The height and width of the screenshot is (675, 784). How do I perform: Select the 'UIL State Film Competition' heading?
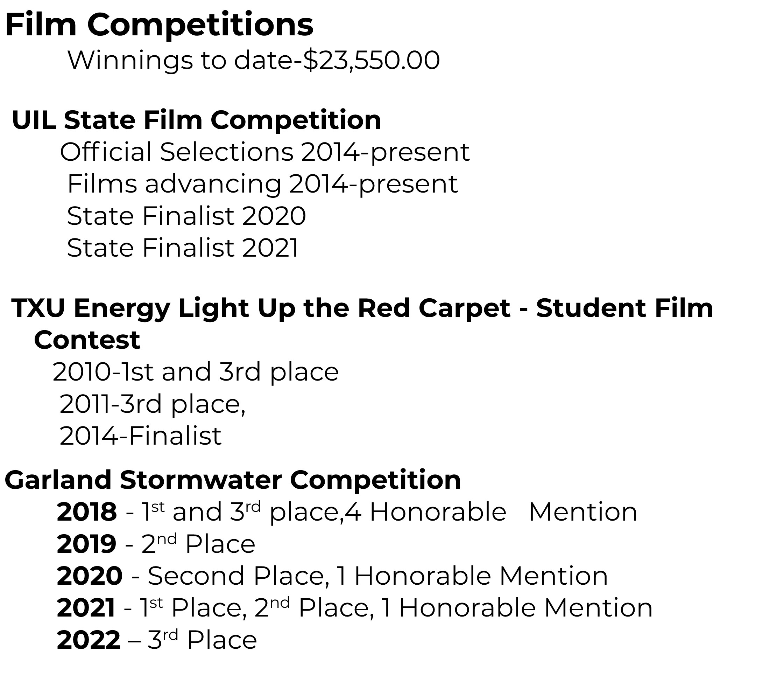point(196,120)
